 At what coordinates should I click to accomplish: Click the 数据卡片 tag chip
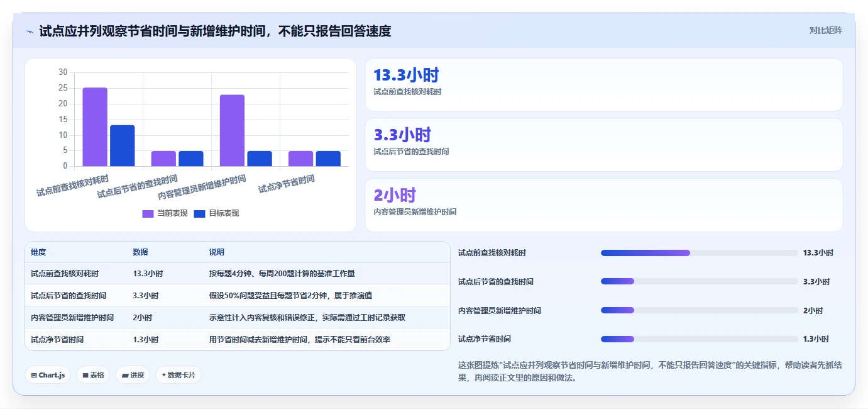pos(179,375)
